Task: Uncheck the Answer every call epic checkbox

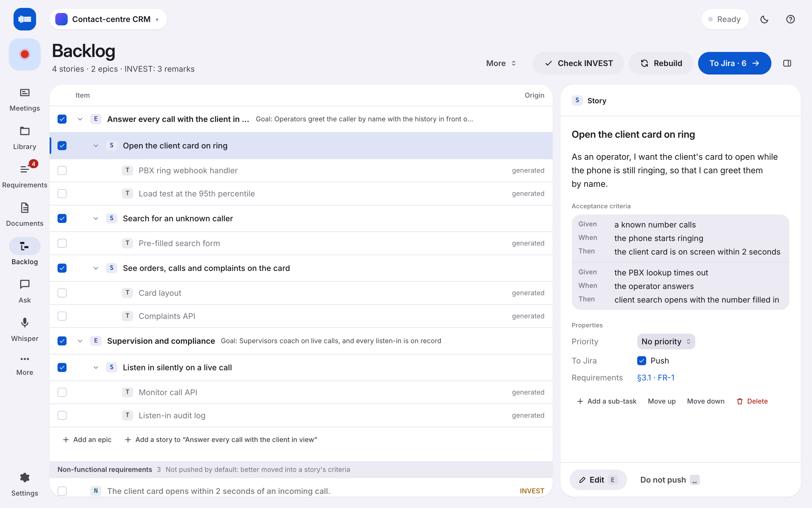Action: click(62, 119)
